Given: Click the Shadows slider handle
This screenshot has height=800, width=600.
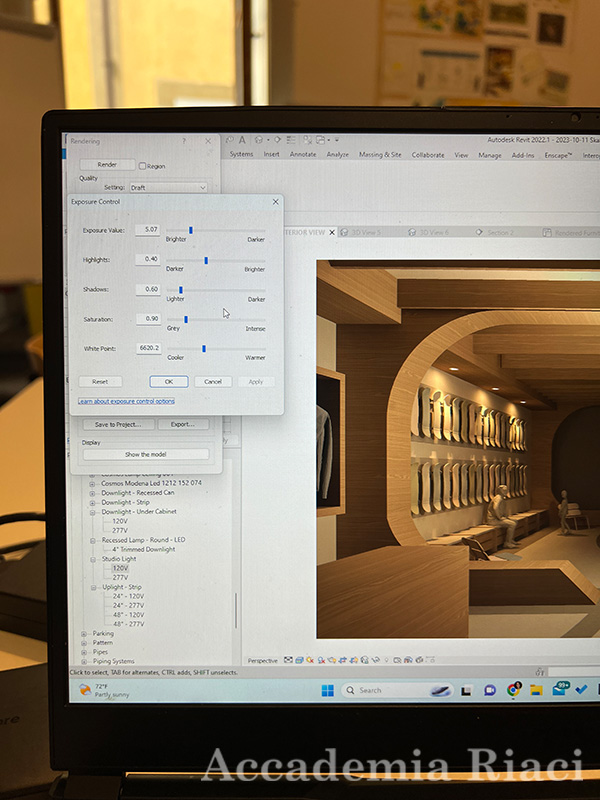Looking at the screenshot, I should (x=181, y=290).
